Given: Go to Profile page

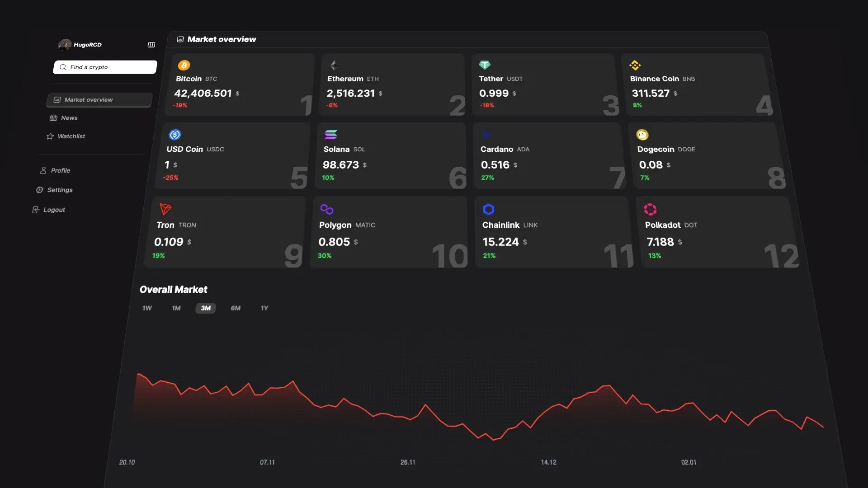Looking at the screenshot, I should [55, 170].
